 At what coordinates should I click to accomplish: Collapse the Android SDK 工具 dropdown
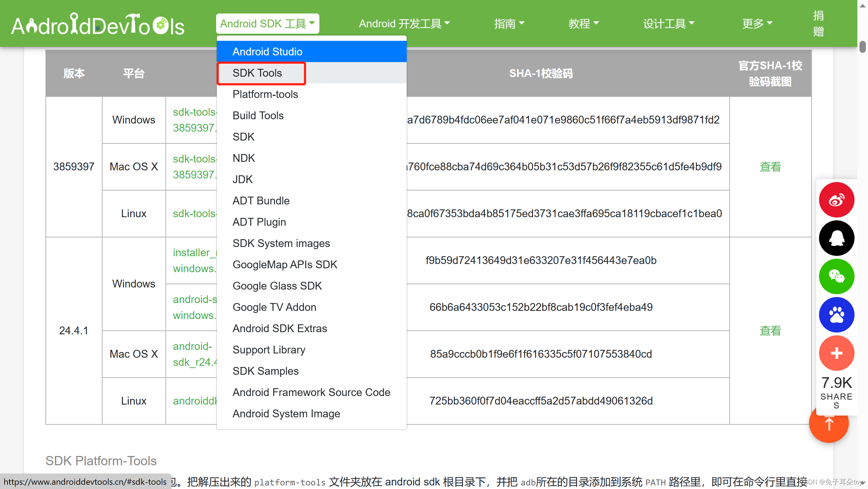[x=268, y=23]
